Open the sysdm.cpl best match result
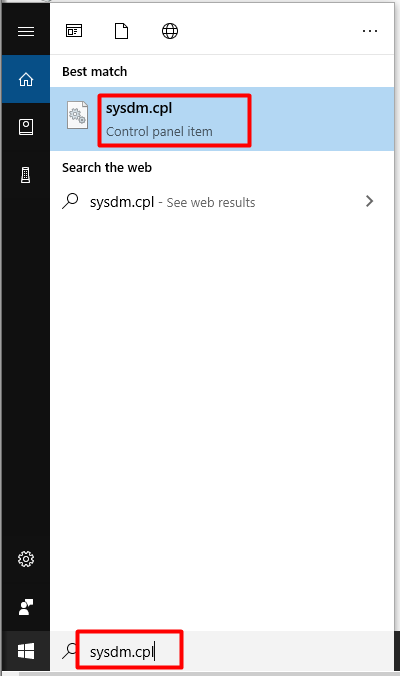The image size is (400, 676). tap(222, 119)
